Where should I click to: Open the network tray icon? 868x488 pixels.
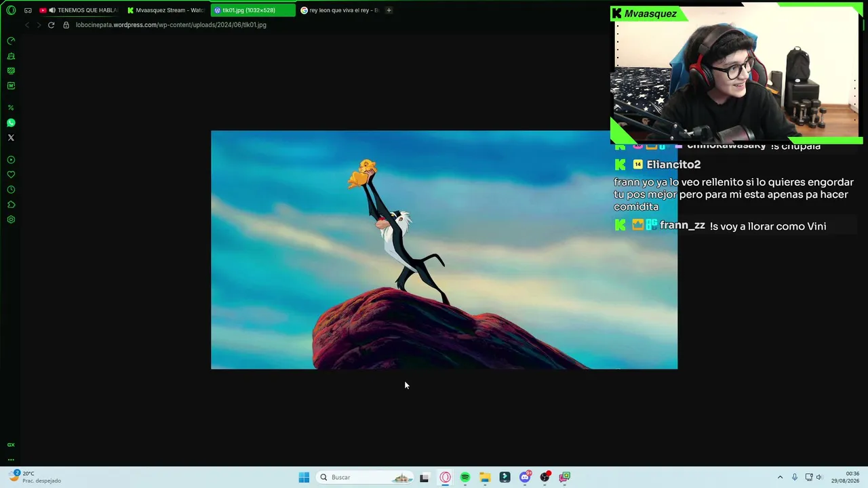809,477
